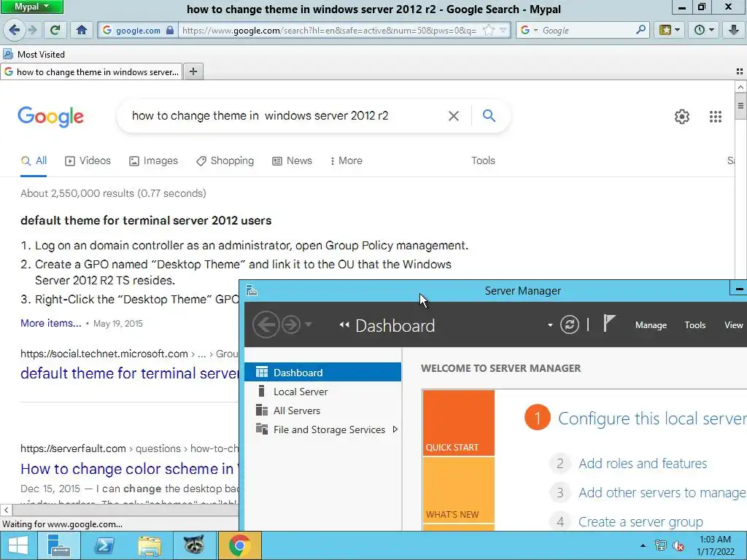747x560 pixels.
Task: Click Add roles and features
Action: tap(643, 463)
